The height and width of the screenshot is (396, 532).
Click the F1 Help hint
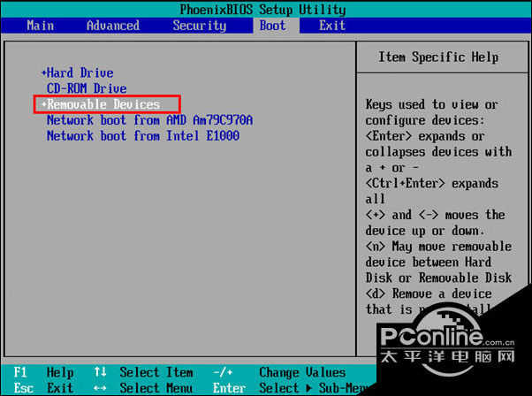tap(43, 373)
